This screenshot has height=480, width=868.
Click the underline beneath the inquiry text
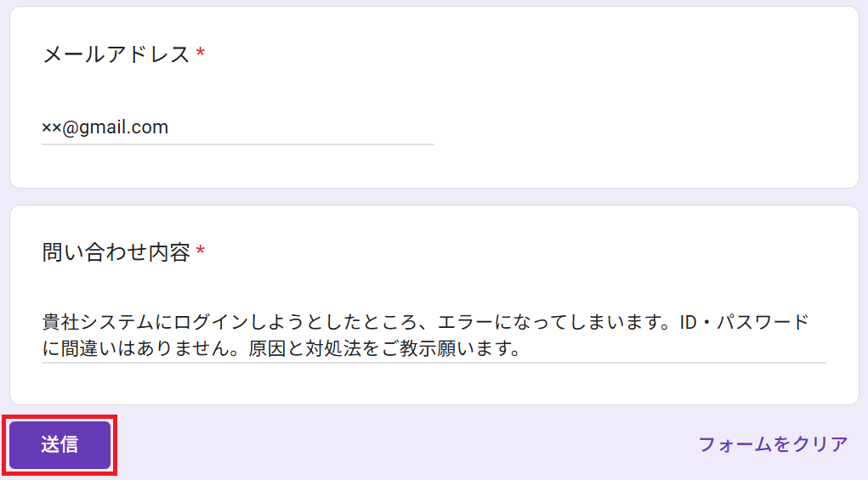coord(434,363)
